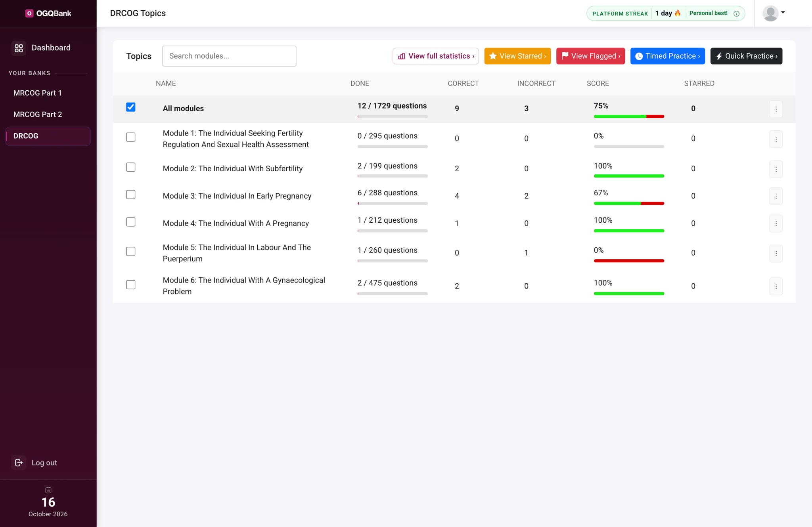
Task: Start Quick Practice
Action: pos(746,56)
